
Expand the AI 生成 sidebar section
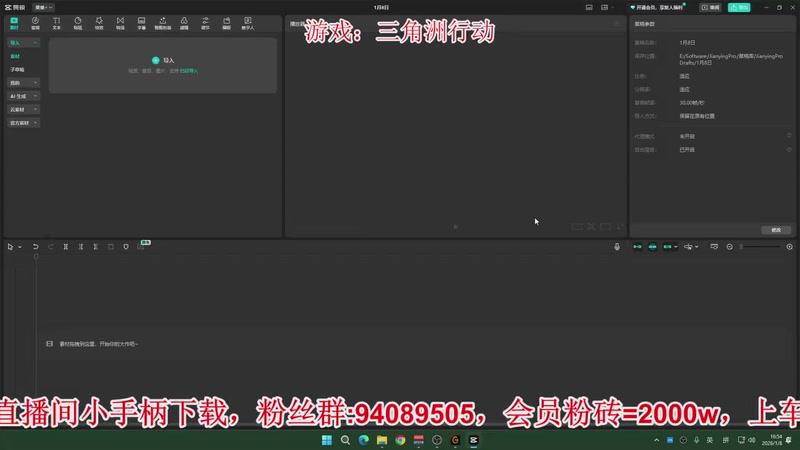click(x=23, y=96)
